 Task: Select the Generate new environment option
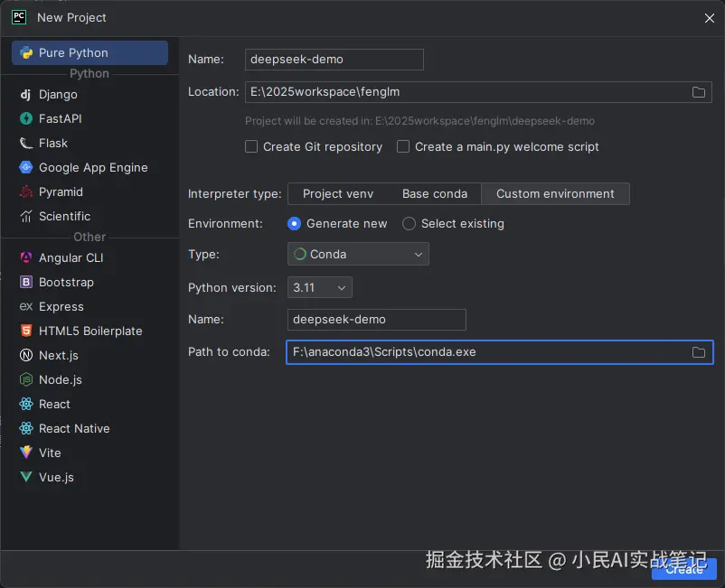tap(294, 224)
